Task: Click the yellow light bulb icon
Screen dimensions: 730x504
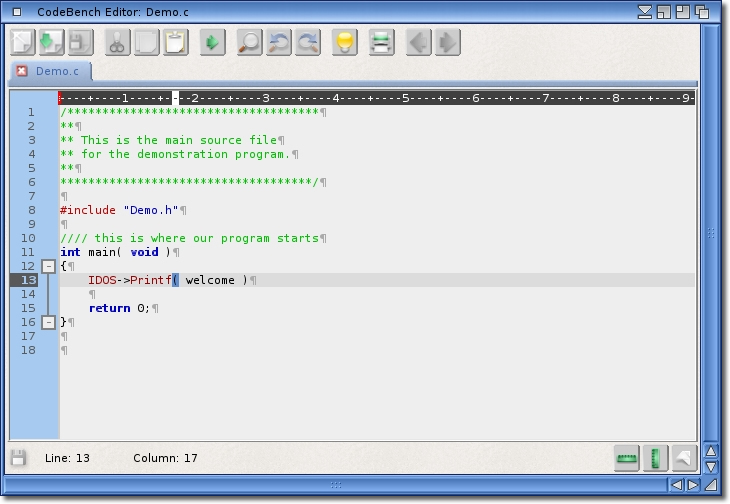Action: point(345,42)
